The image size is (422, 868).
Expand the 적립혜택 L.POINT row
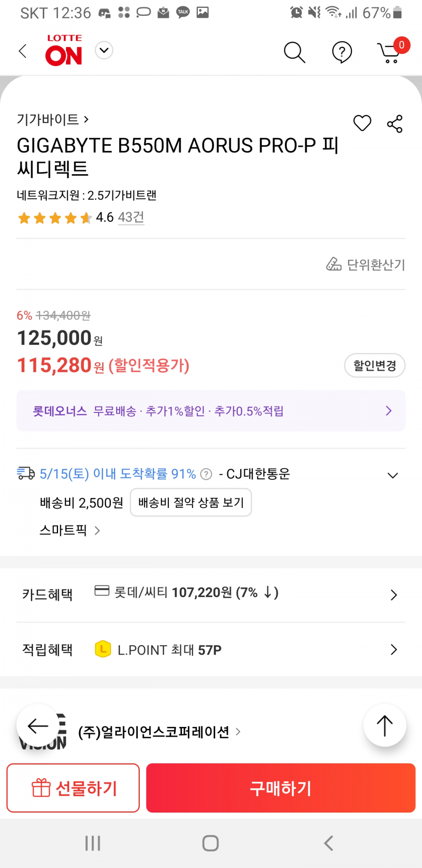tap(211, 649)
